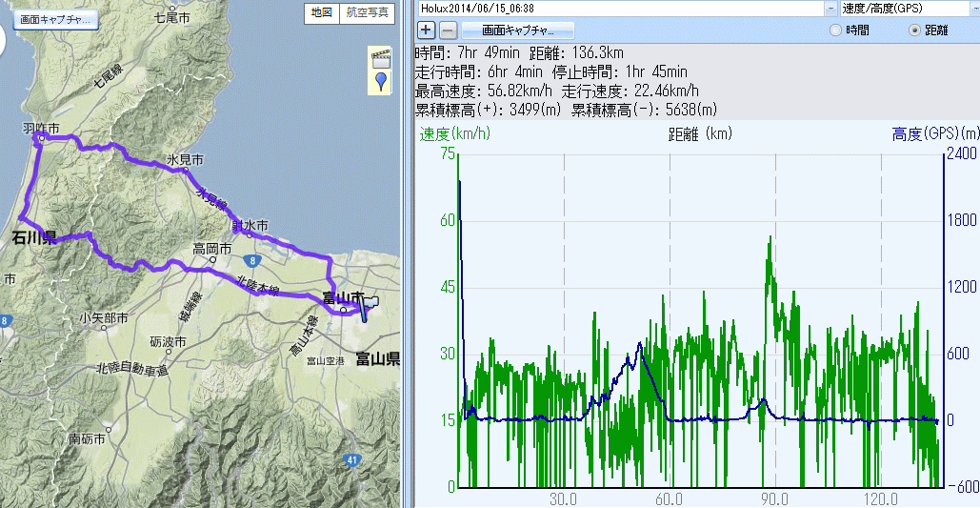This screenshot has height=508, width=980.
Task: Zoom in graph with plus button
Action: tap(426, 30)
